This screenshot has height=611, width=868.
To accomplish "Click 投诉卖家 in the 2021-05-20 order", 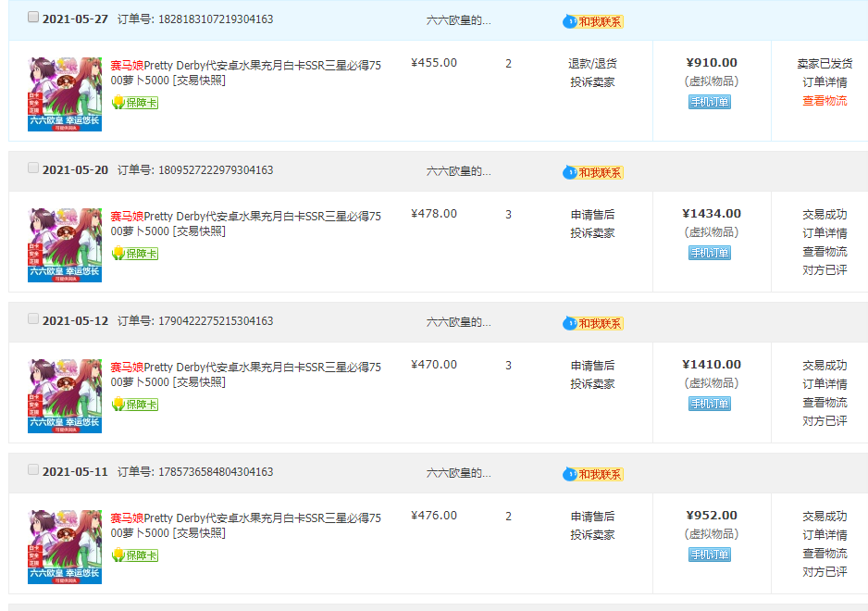I will [x=592, y=233].
